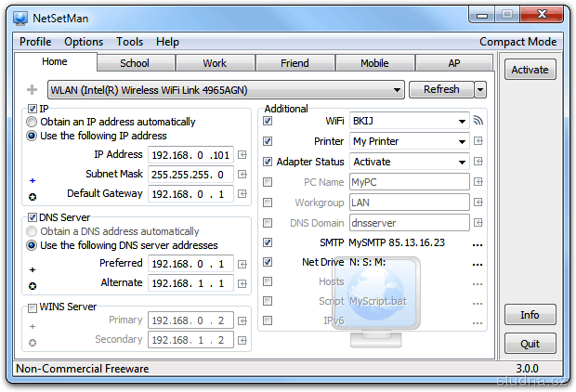Image resolution: width=576 pixels, height=392 pixels.
Task: Click the import arrow icon next to PC Name field
Action: pyautogui.click(x=478, y=182)
